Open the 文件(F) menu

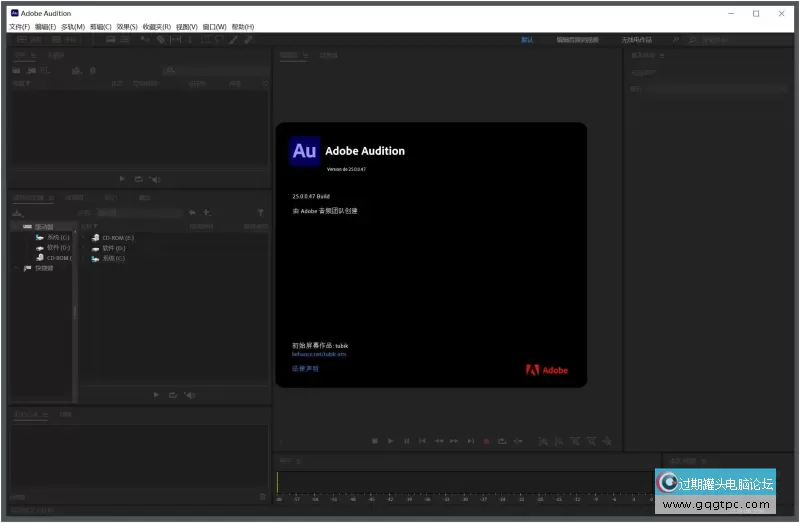(x=19, y=27)
